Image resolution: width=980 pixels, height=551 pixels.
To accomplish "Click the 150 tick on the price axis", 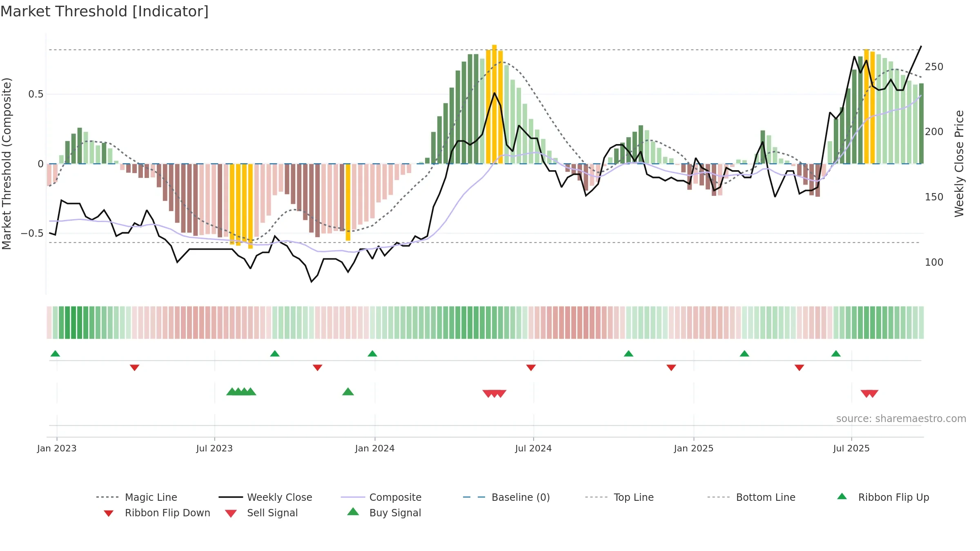I will pos(934,197).
